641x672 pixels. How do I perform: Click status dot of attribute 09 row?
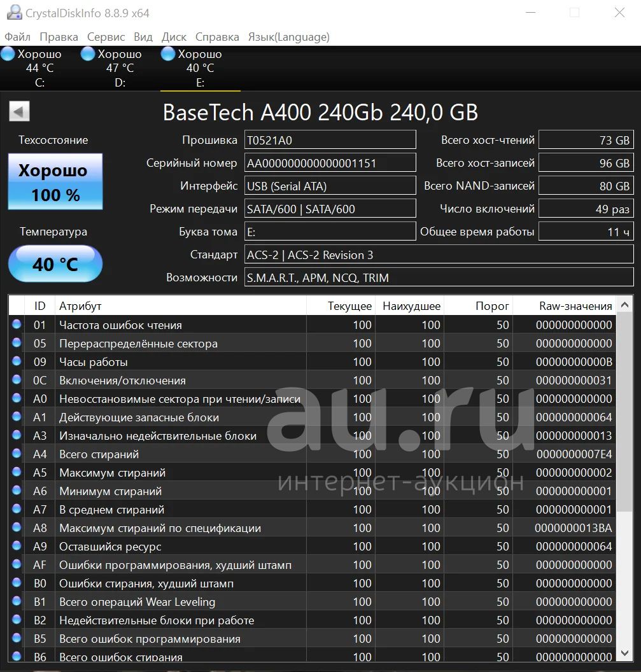[17, 361]
